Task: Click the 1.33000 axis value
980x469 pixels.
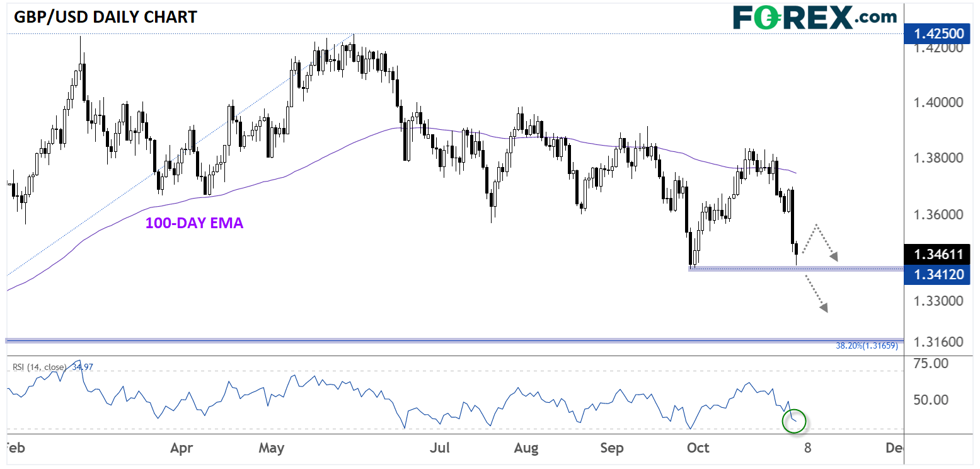Action: tap(940, 301)
